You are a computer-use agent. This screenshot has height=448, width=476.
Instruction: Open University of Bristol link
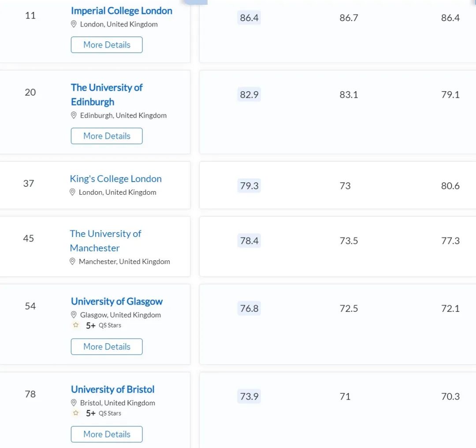tap(113, 389)
